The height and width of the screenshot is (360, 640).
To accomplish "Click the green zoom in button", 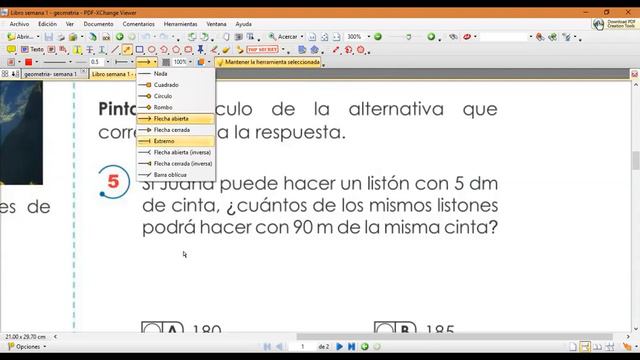I will point(431,37).
